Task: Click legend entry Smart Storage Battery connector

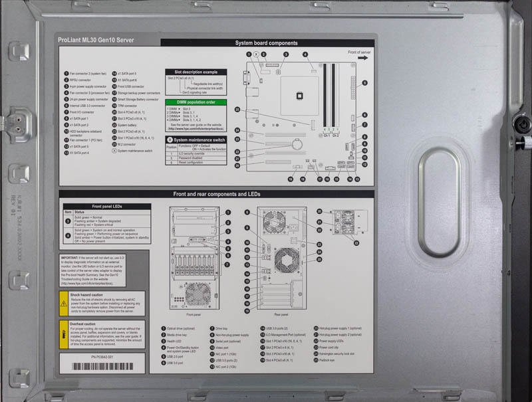Action: [136, 99]
